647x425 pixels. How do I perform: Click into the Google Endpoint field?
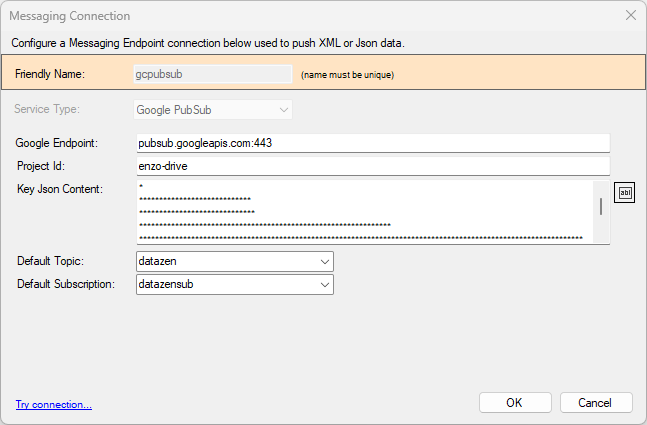(x=373, y=143)
